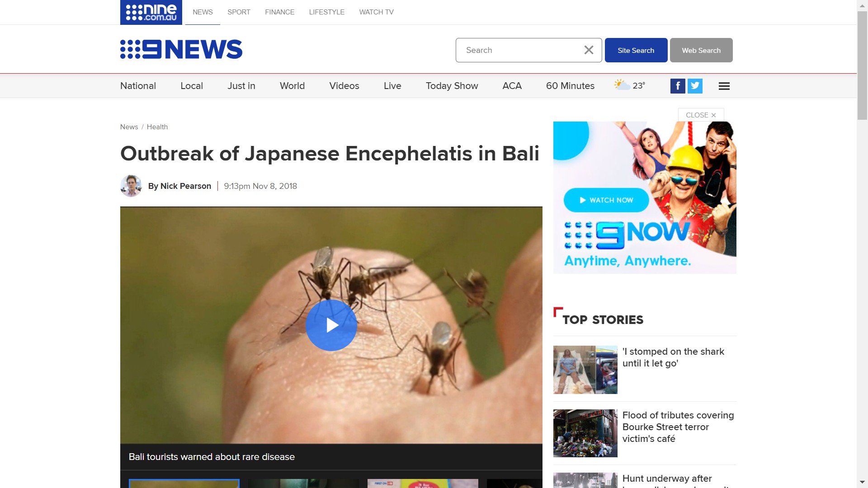
Task: Click the 9News logo
Action: click(181, 49)
